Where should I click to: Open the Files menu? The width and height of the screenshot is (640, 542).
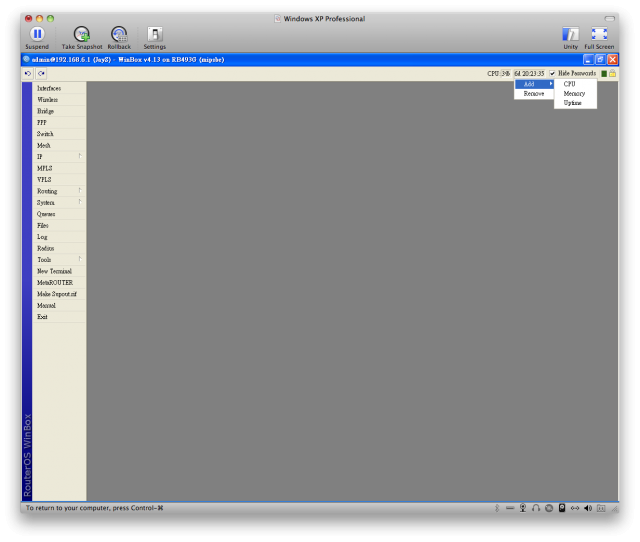click(x=59, y=225)
